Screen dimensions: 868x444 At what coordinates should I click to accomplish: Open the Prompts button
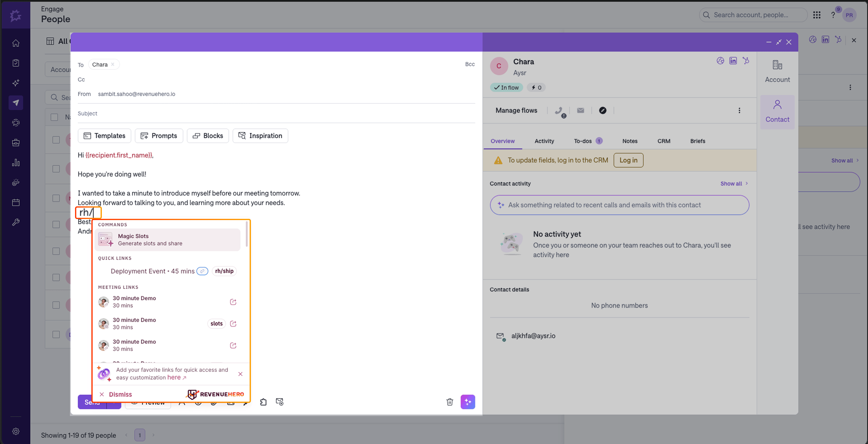pyautogui.click(x=159, y=136)
